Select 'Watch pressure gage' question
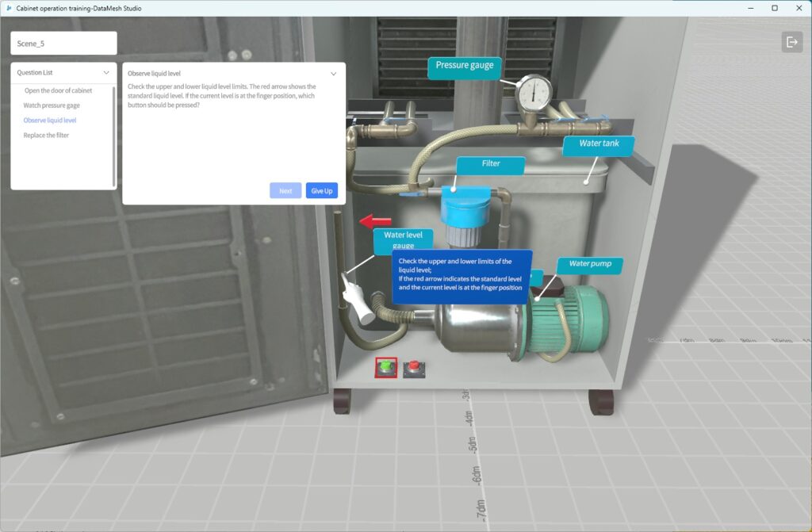The width and height of the screenshot is (812, 532). [x=52, y=105]
